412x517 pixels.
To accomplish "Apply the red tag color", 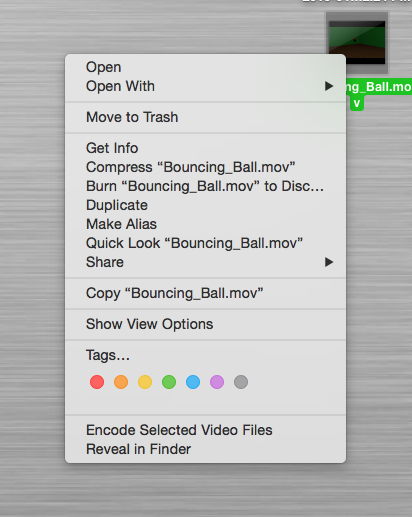I will (97, 382).
